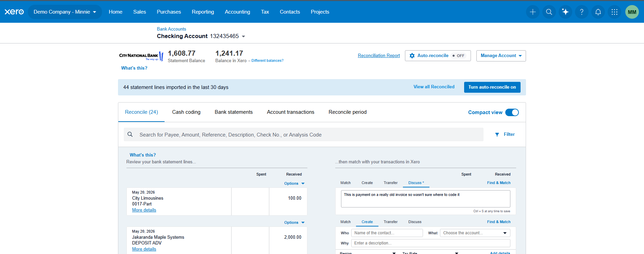Open the Choose the account dropdown
The image size is (644, 254).
[475, 233]
